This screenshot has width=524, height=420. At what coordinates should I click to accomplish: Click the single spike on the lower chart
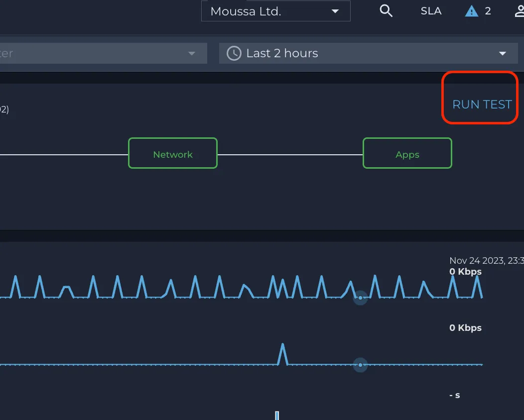tap(283, 354)
